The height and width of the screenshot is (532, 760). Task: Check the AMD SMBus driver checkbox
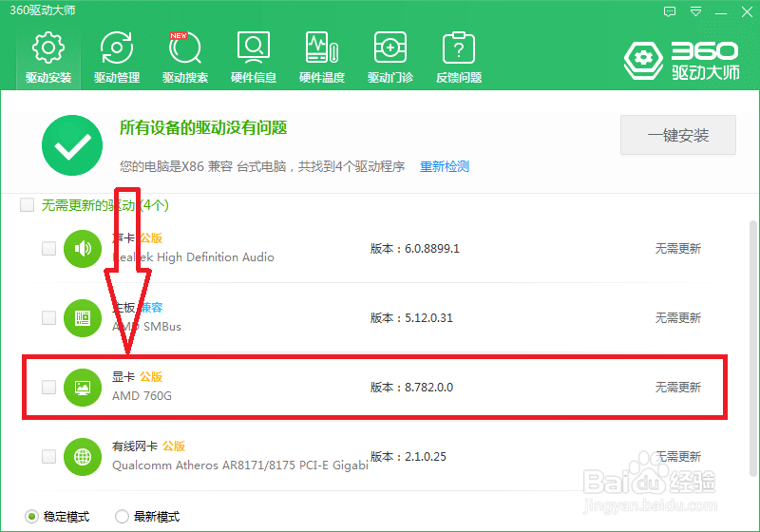click(49, 318)
